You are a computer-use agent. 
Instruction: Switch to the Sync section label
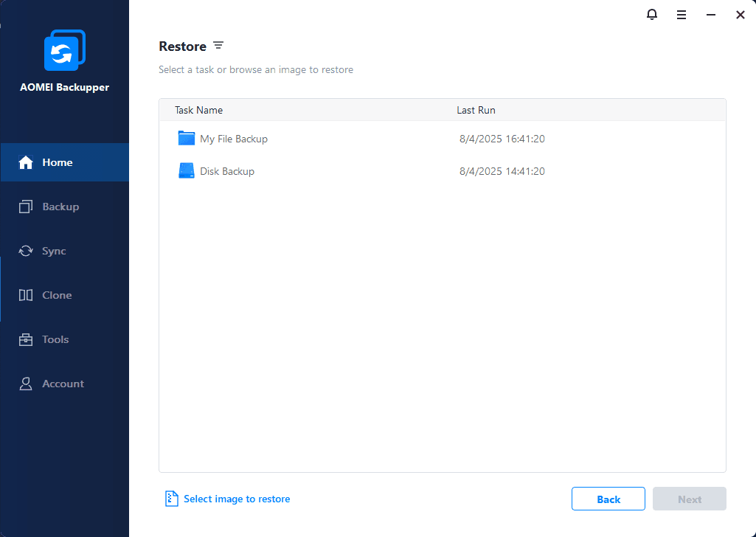point(54,251)
